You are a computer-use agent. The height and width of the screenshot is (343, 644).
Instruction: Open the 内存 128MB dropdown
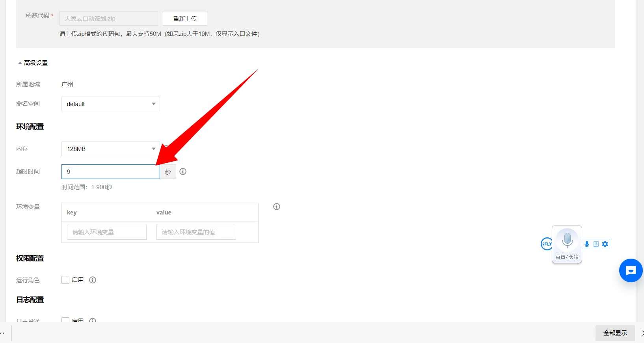(110, 149)
